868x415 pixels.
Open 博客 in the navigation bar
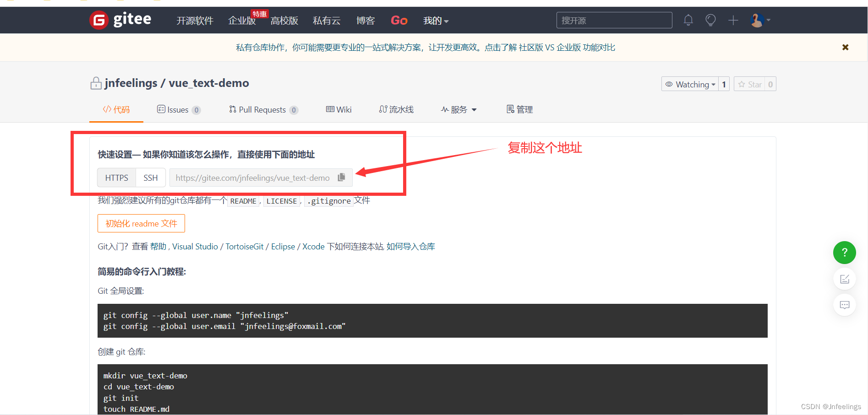[366, 21]
